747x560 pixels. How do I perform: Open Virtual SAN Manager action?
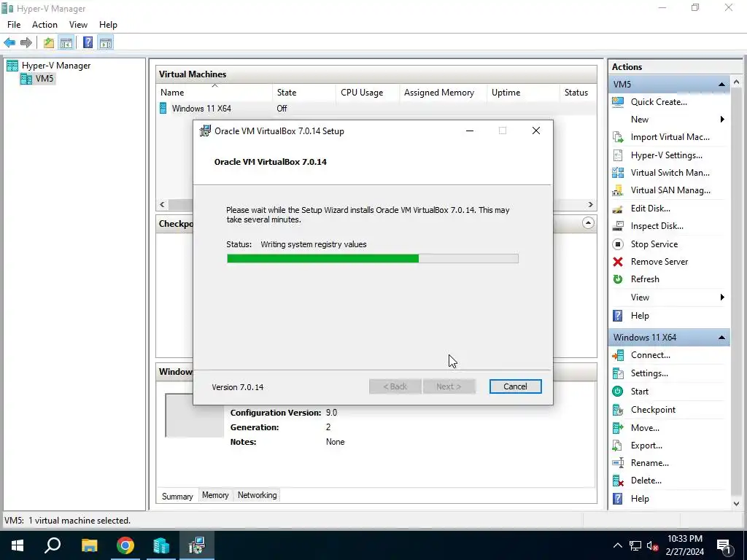click(670, 190)
